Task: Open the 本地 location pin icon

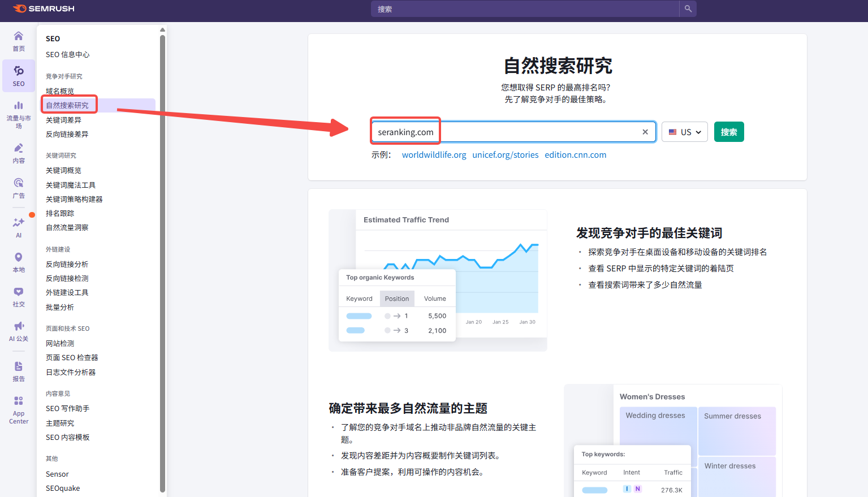Action: pyautogui.click(x=19, y=262)
